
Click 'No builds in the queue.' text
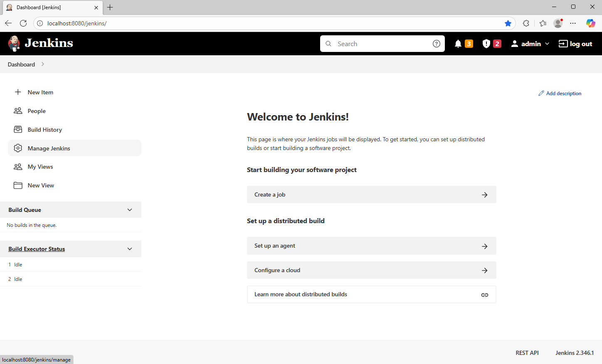coord(32,225)
